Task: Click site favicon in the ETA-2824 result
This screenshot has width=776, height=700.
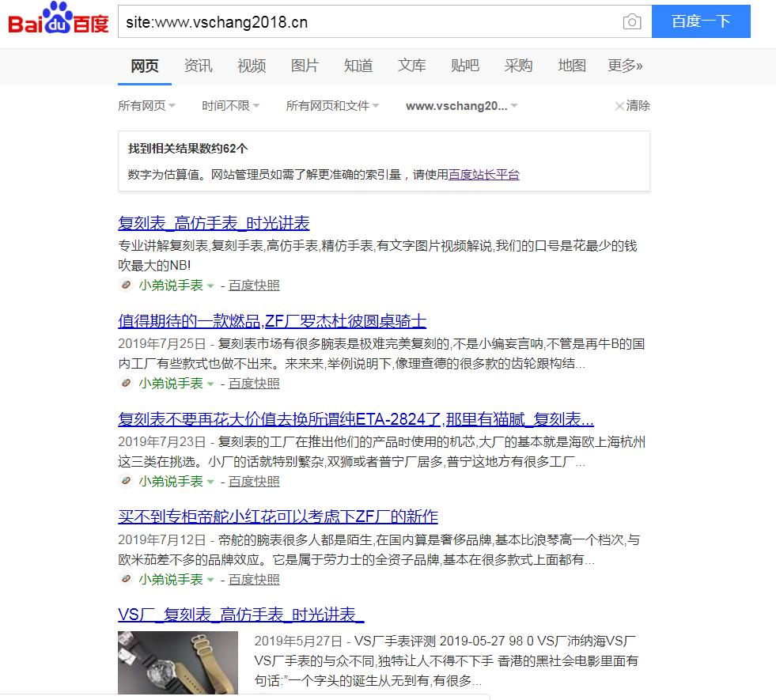Action: pos(127,481)
